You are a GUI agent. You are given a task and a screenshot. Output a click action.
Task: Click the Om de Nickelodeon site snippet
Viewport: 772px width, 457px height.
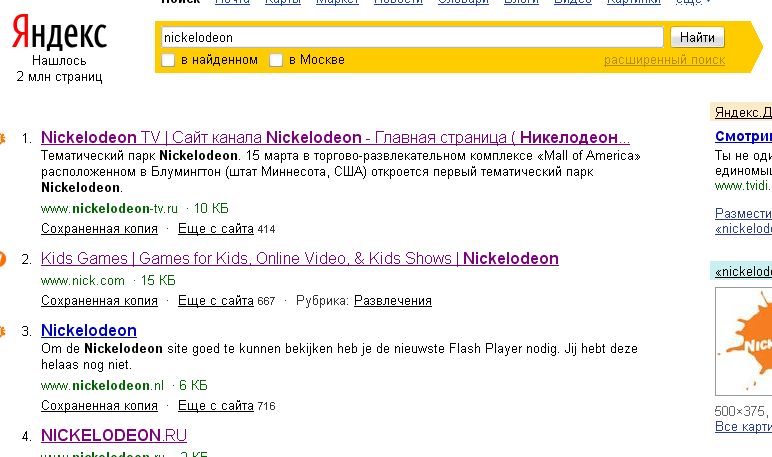click(x=339, y=357)
